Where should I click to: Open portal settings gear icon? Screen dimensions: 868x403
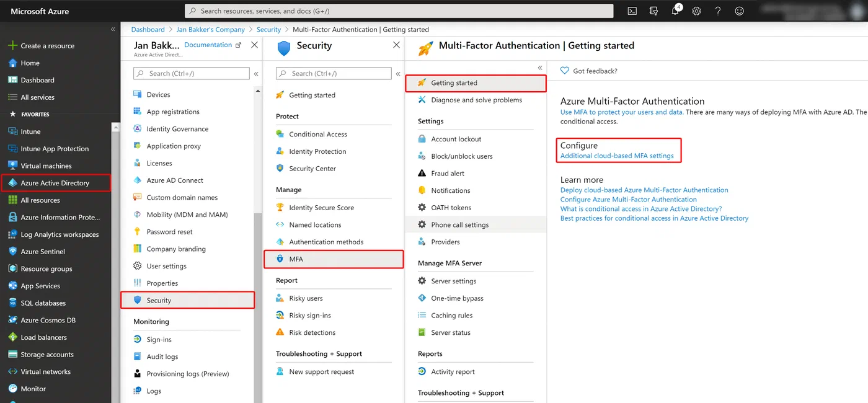(696, 11)
